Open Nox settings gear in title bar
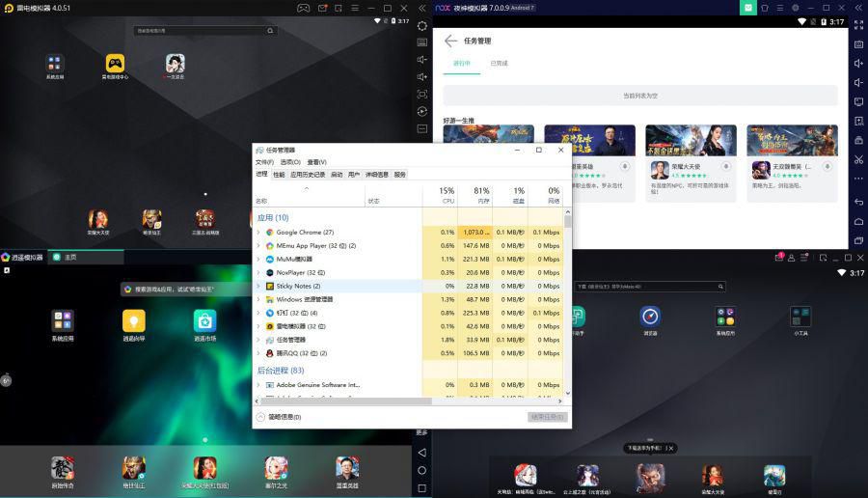This screenshot has height=498, width=868. pos(796,8)
